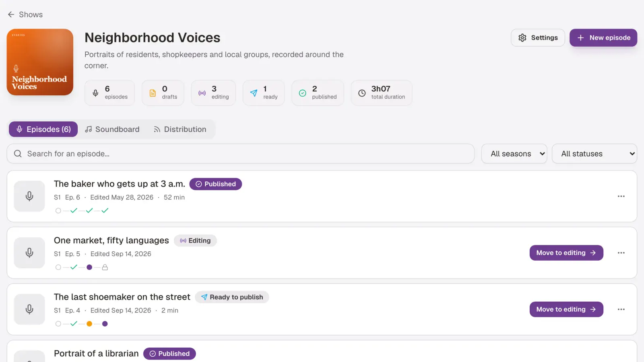Create a New episode
The width and height of the screenshot is (644, 362).
[603, 37]
